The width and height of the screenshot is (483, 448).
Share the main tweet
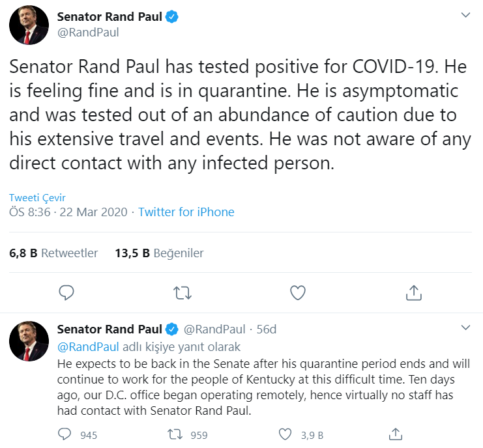[414, 293]
